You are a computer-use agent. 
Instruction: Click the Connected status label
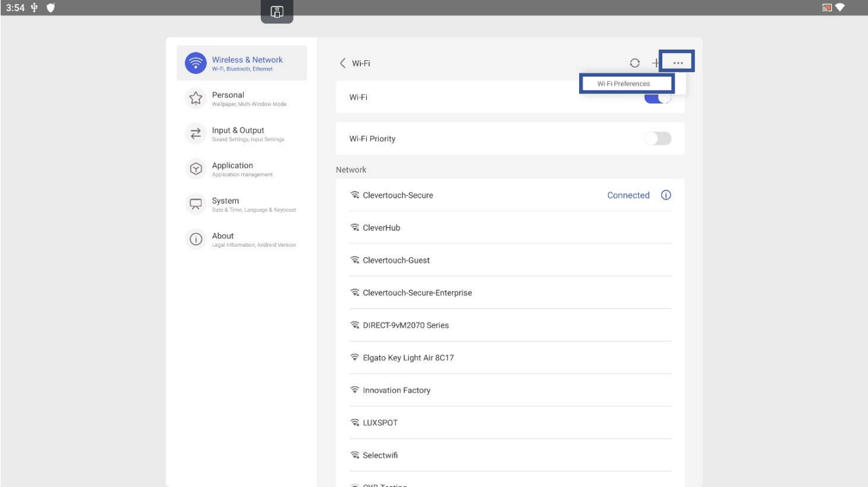(628, 195)
